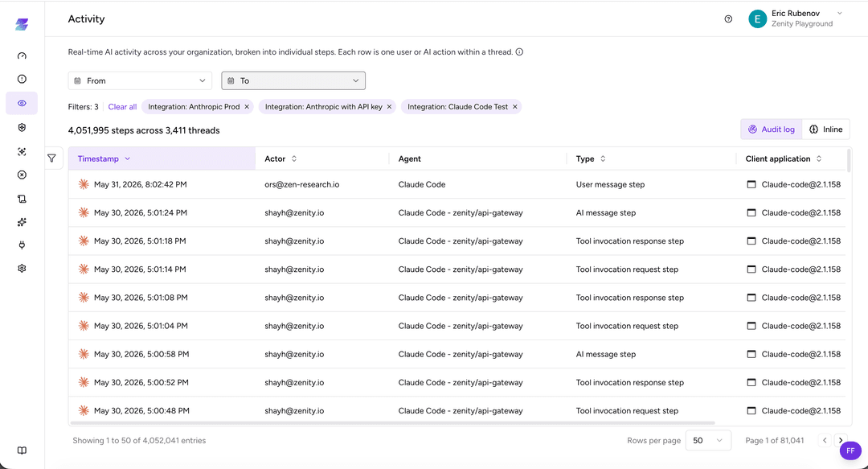Open the scan-frame icon in sidebar
The height and width of the screenshot is (469, 868).
pyautogui.click(x=22, y=151)
